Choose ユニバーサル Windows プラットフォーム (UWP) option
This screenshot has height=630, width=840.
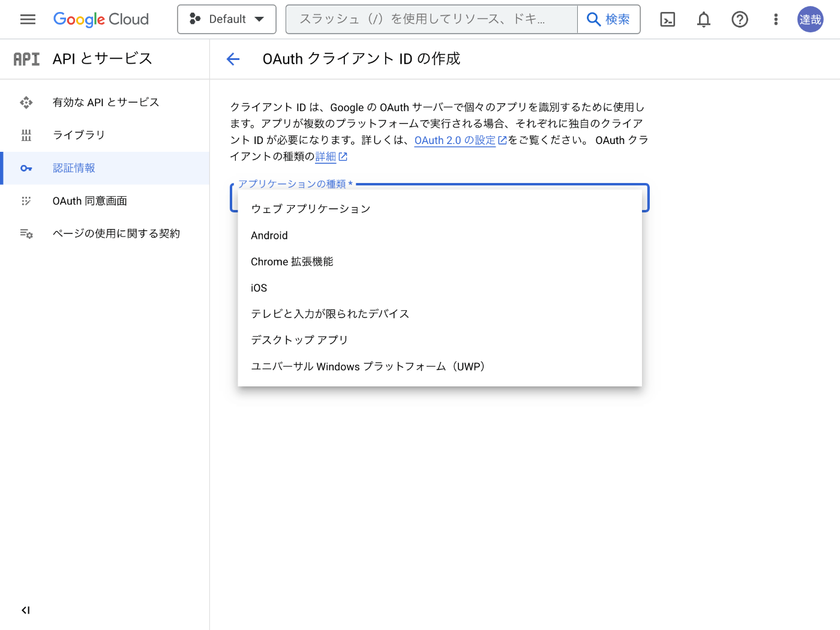440,367
